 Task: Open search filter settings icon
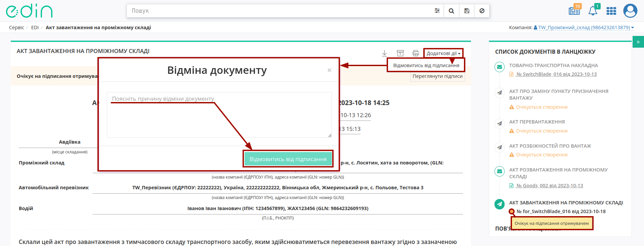[x=437, y=11]
